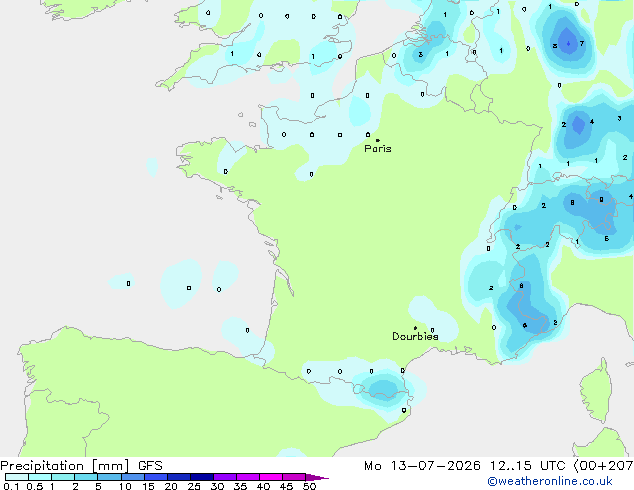Select the 20–25 mm legend swatch
634x490 pixels.
pos(178,477)
